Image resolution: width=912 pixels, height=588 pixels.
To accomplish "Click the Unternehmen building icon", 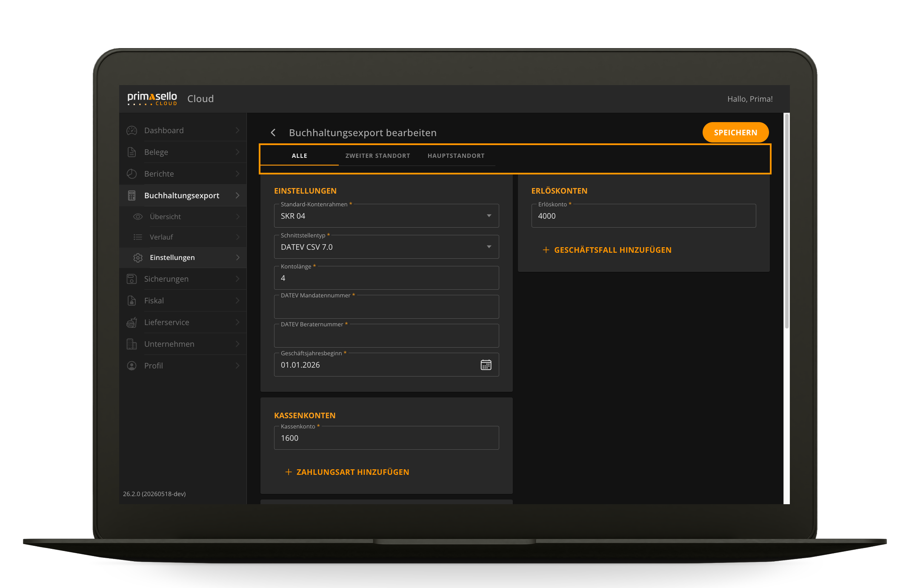I will [x=132, y=344].
